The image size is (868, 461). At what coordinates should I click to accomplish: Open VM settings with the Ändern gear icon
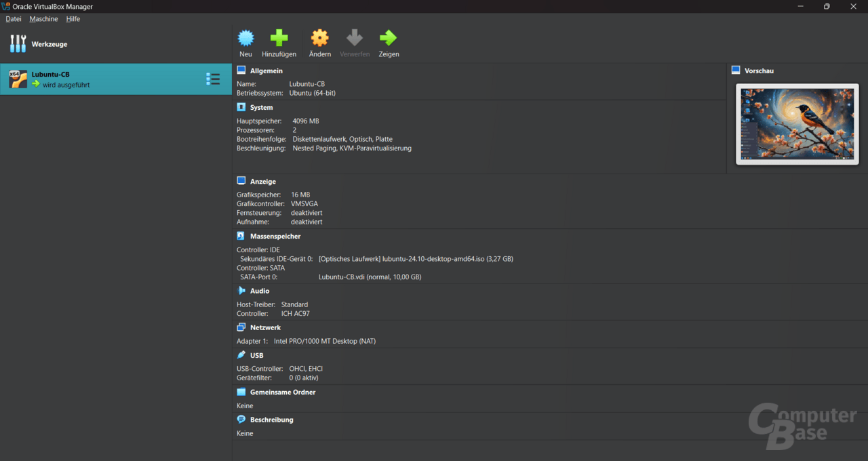pos(319,38)
